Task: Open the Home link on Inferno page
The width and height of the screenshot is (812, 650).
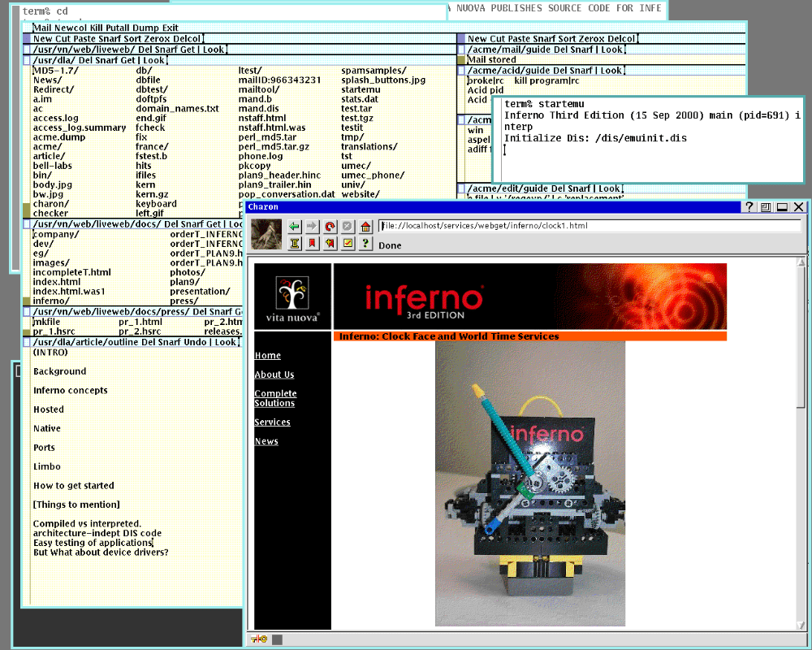Action: [x=268, y=356]
